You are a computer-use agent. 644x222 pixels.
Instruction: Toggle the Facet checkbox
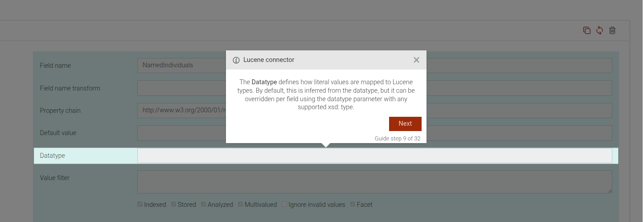coord(353,205)
